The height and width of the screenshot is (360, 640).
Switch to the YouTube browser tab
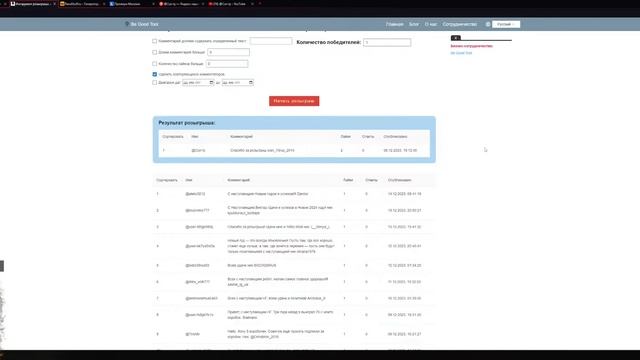coord(231,4)
